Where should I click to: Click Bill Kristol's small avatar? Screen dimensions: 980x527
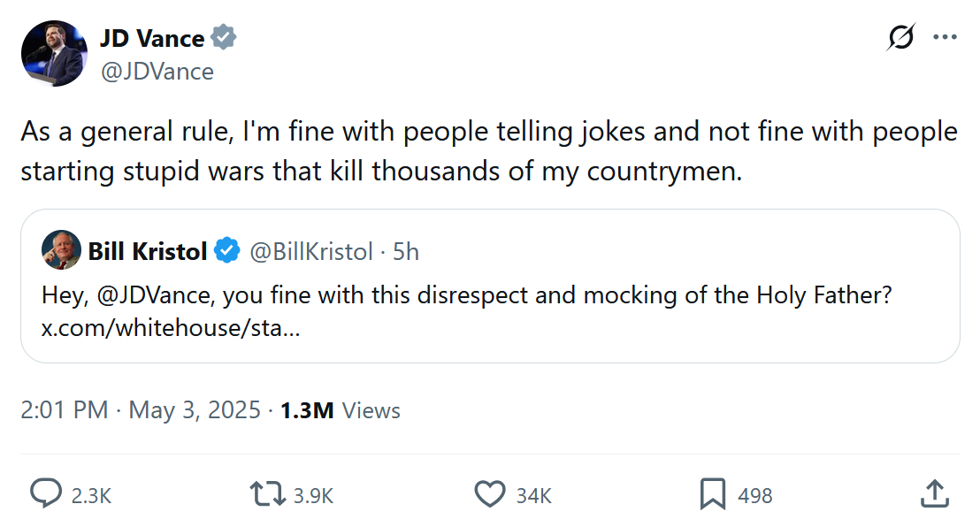pos(61,251)
